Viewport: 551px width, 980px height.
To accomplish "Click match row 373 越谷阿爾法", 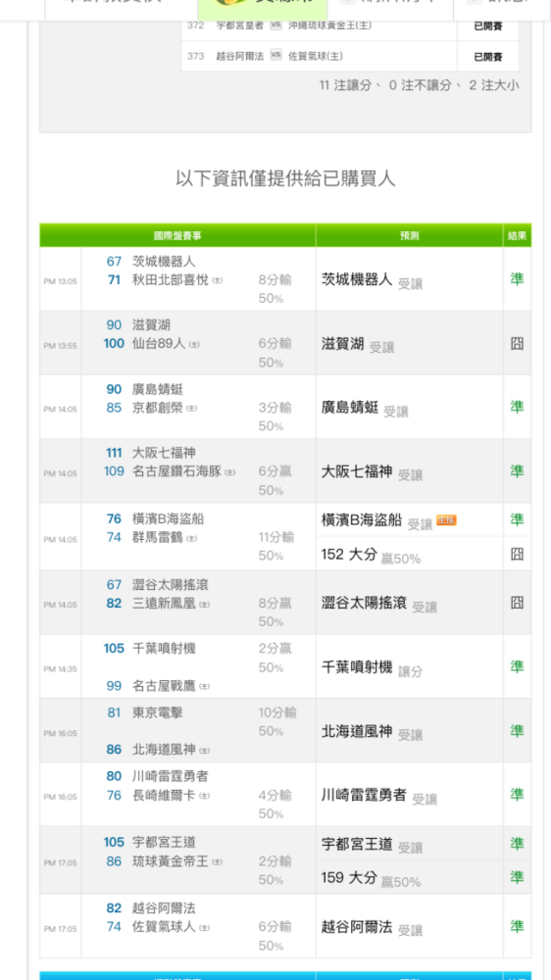I will tap(350, 56).
